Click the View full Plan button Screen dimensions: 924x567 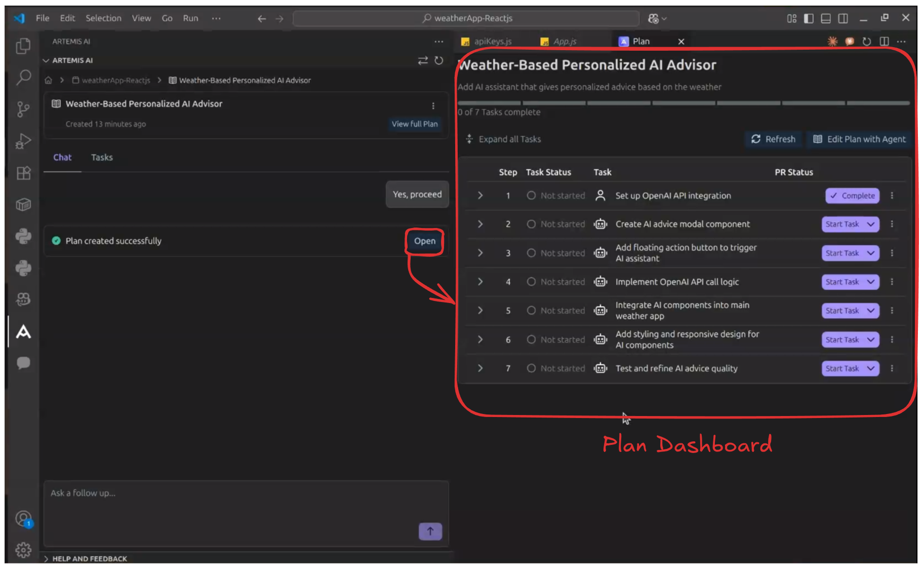(x=414, y=124)
